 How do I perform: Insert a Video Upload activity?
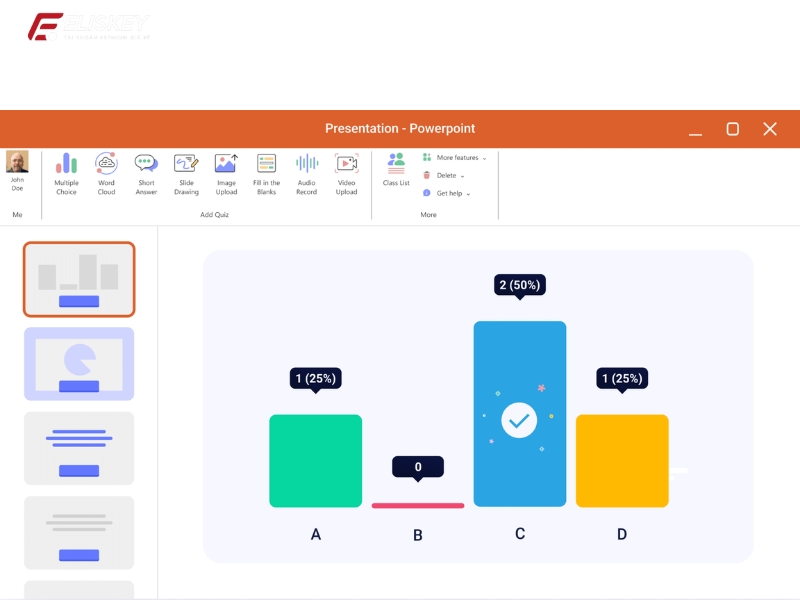click(x=346, y=173)
